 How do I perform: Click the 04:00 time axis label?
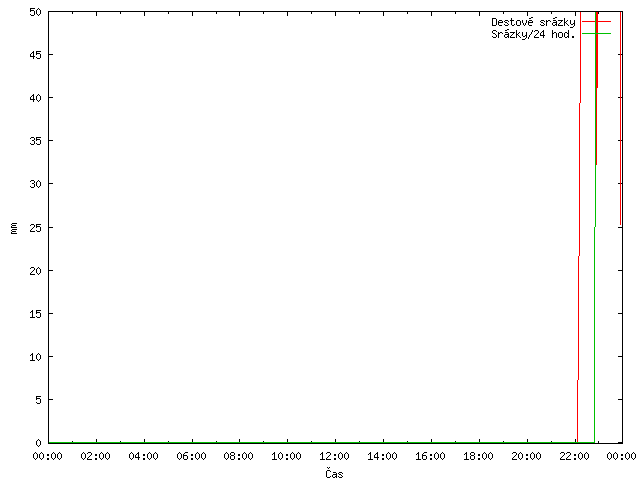[143, 456]
